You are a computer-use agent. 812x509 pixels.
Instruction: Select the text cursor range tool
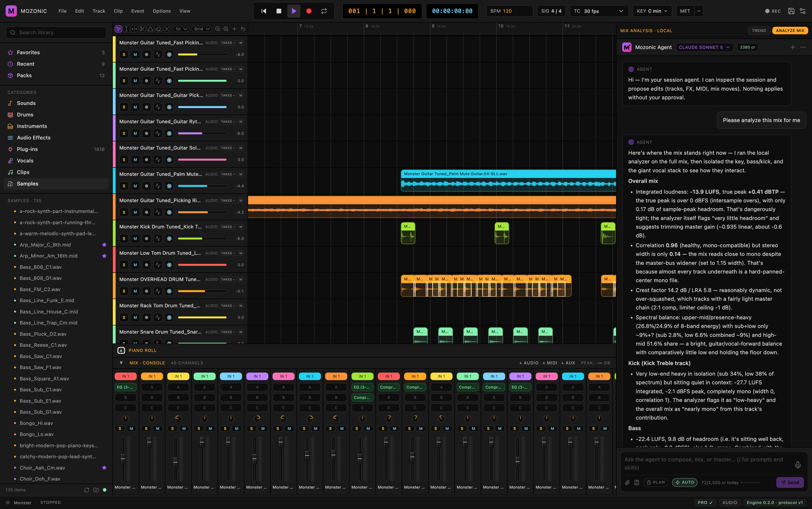(126, 29)
